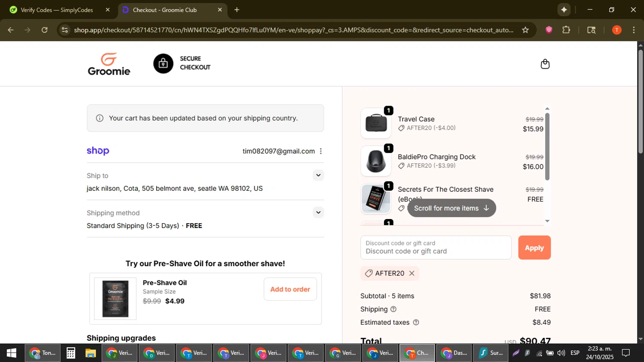This screenshot has height=362, width=644.
Task: Click Shipping help question mark icon
Action: pyautogui.click(x=393, y=309)
